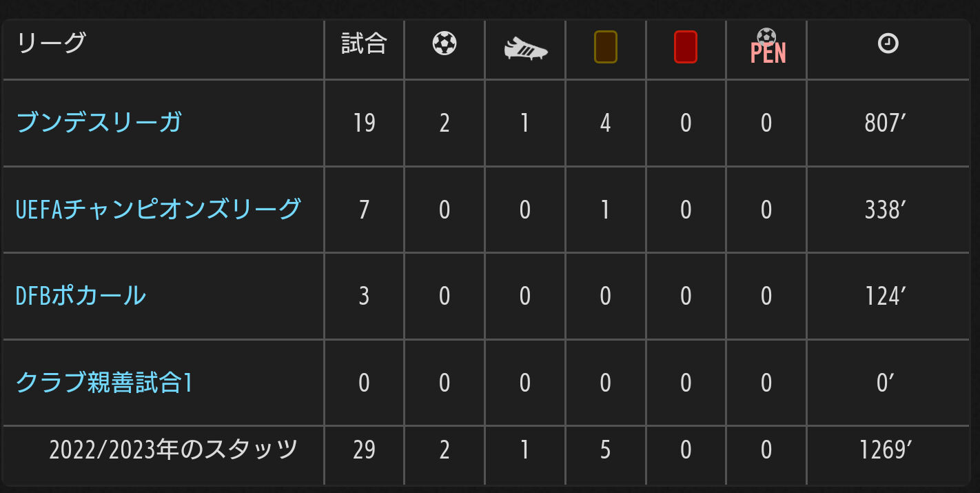Click the red card icon

click(686, 48)
